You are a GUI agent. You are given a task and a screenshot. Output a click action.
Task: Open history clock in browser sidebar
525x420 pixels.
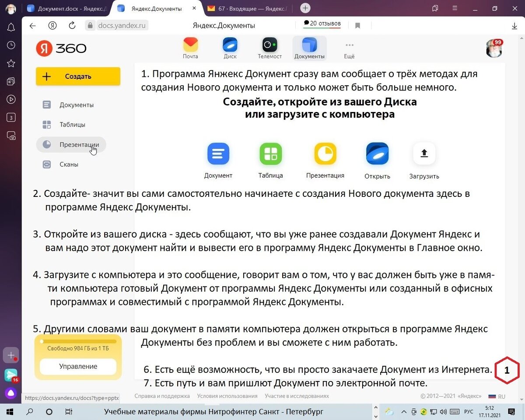pos(11,45)
